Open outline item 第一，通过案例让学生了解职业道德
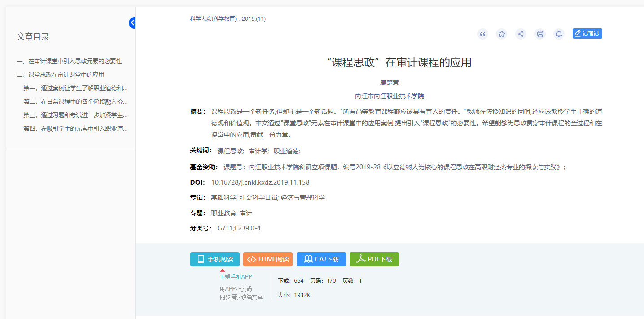This screenshot has height=319, width=644. [x=75, y=88]
